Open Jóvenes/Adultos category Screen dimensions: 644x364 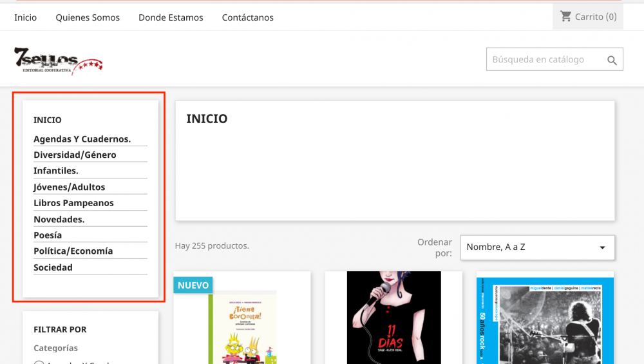[70, 187]
